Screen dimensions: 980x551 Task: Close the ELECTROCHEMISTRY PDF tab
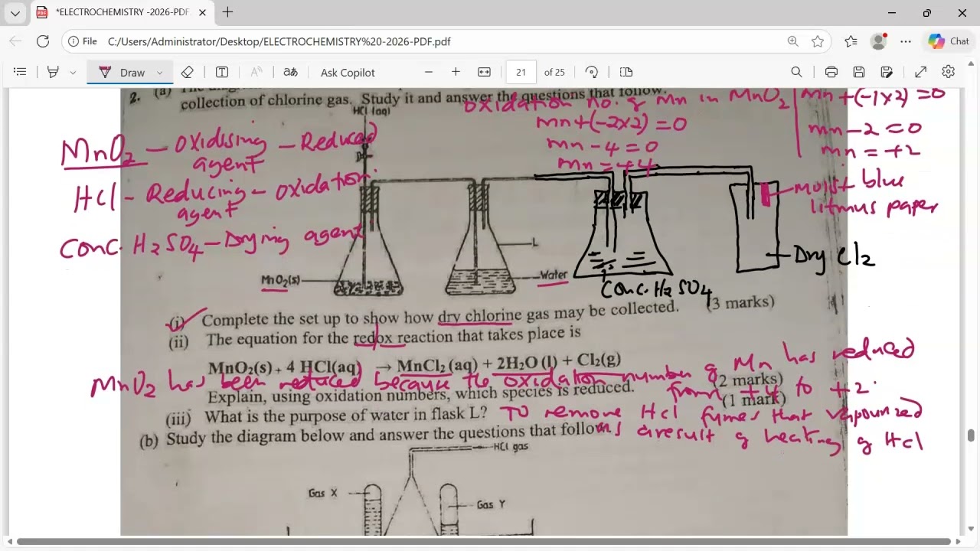click(x=202, y=13)
